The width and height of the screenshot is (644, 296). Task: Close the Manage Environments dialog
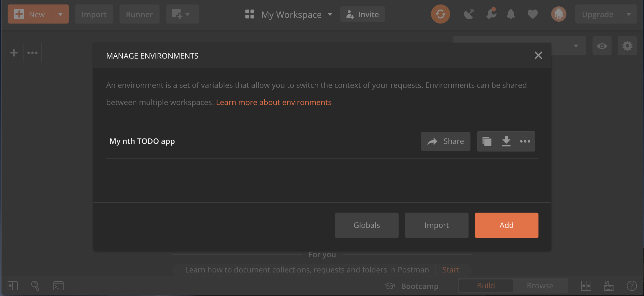pos(538,55)
